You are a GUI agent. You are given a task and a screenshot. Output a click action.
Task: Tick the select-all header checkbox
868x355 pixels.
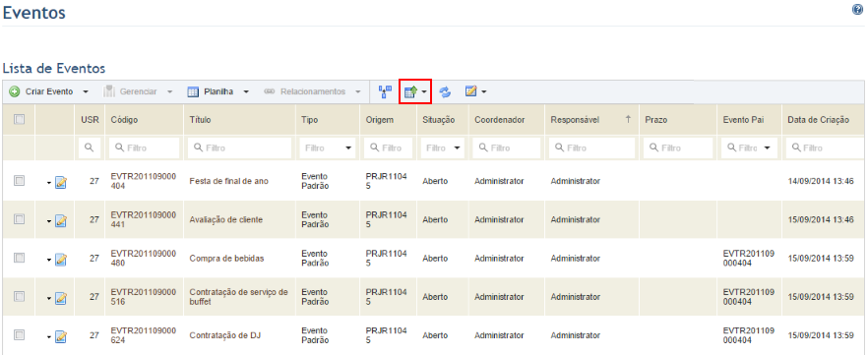pyautogui.click(x=19, y=119)
